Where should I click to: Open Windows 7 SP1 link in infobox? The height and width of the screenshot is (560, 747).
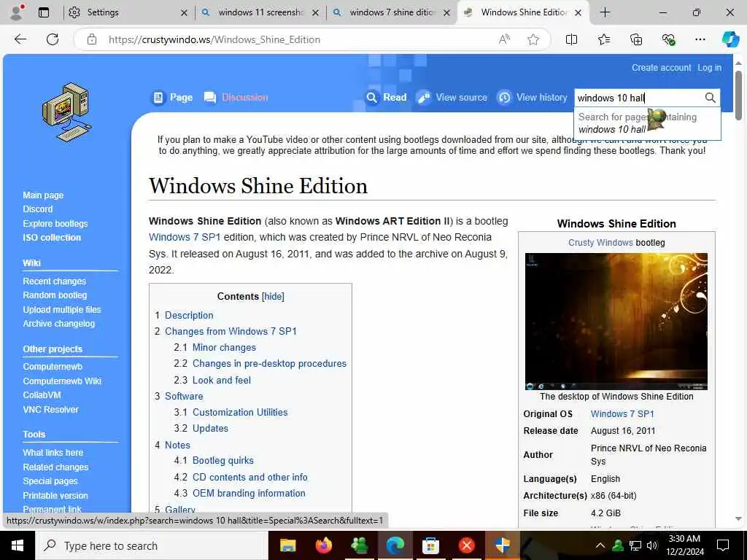(622, 414)
